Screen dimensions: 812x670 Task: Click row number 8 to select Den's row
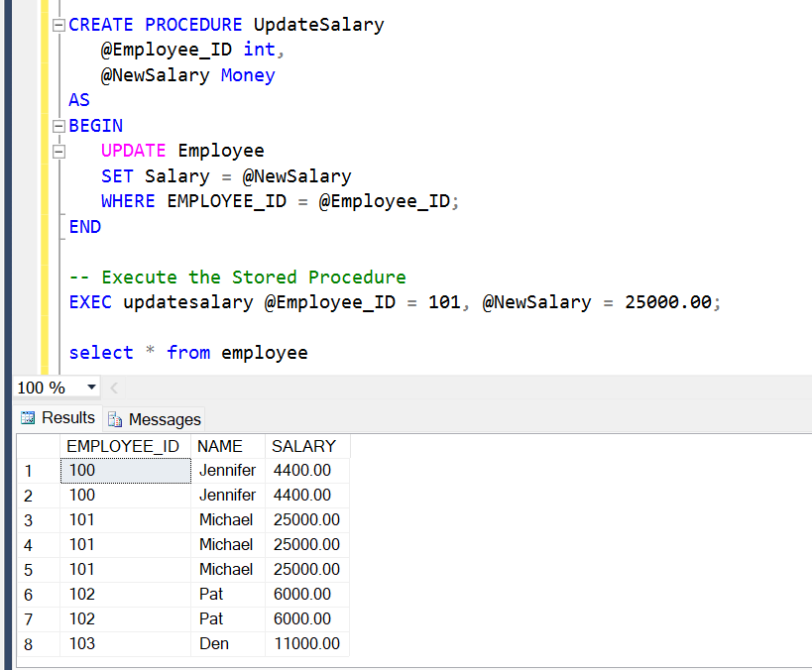(30, 643)
